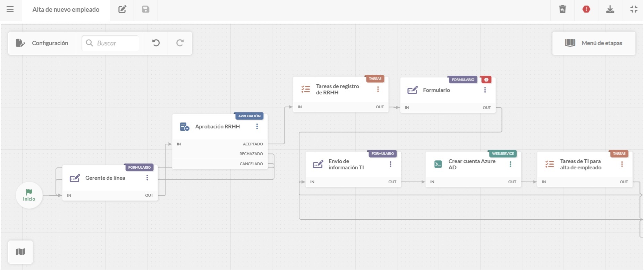Image resolution: width=644 pixels, height=270 pixels.
Task: Open the hamburger main menu
Action: [x=10, y=9]
